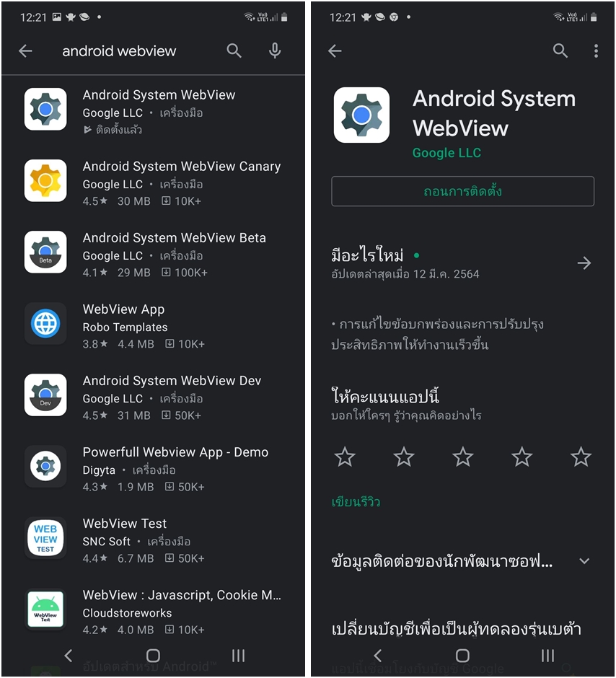Tap the search magnifier beside android webview query

(x=234, y=51)
